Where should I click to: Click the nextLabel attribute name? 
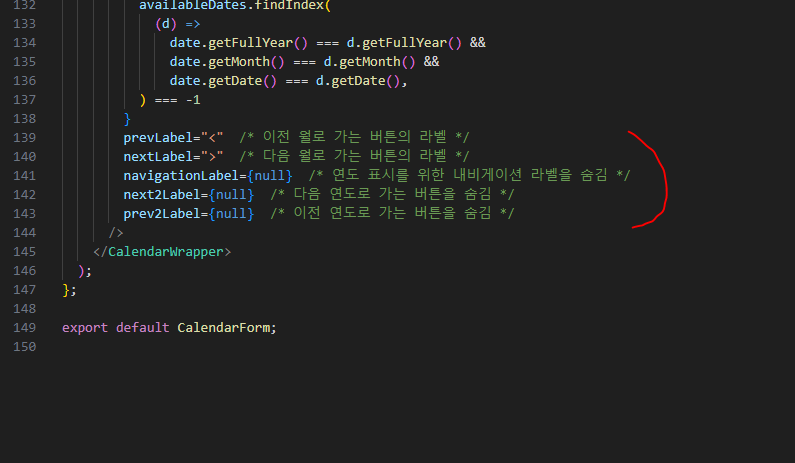coord(158,157)
